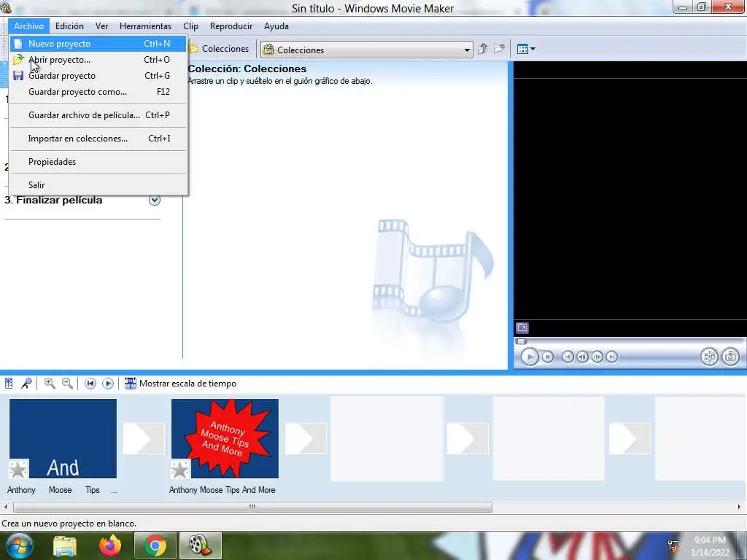Click the set audio levels icon

point(9,384)
